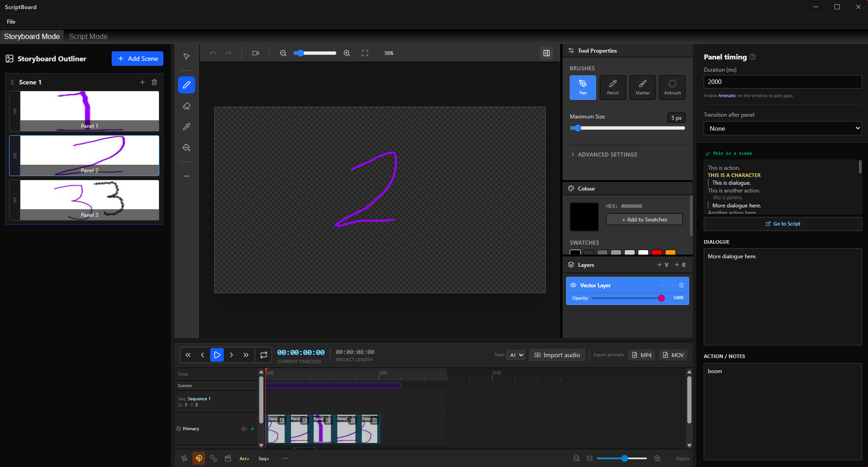This screenshot has width=868, height=467.
Task: Jump to the end of timeline
Action: [246, 355]
